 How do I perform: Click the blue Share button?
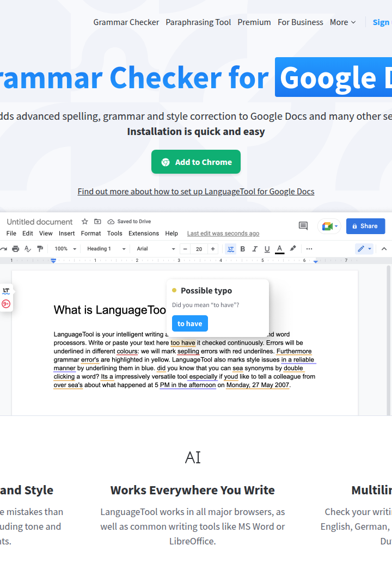click(365, 226)
